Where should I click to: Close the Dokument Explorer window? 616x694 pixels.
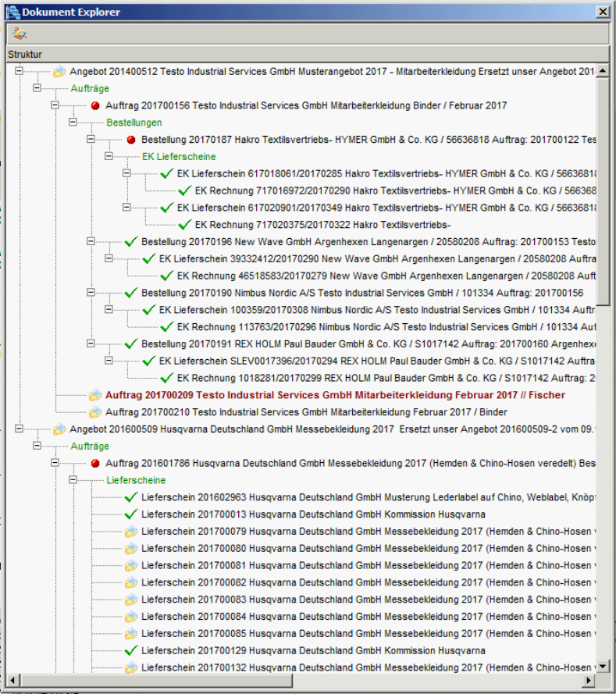(x=602, y=11)
